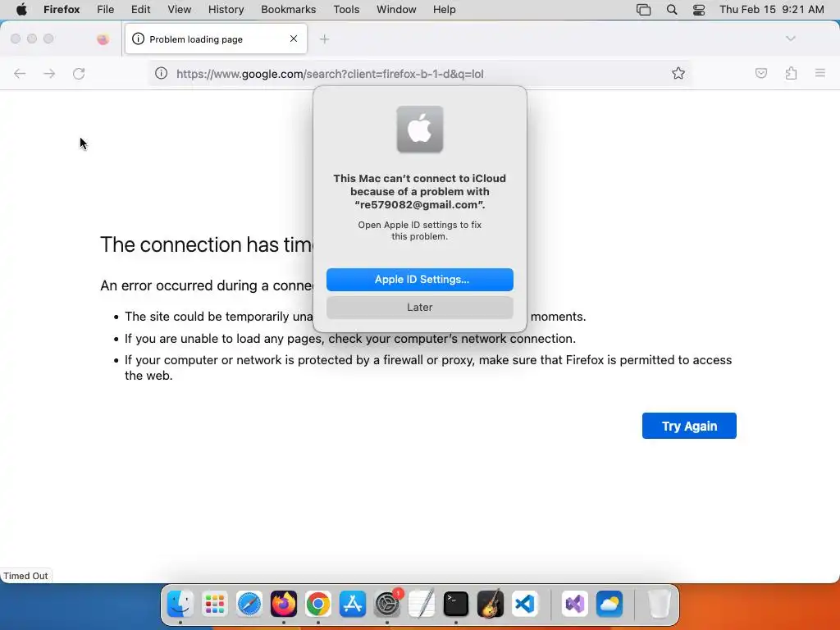Bookmark this page with the star
840x630 pixels.
678,73
